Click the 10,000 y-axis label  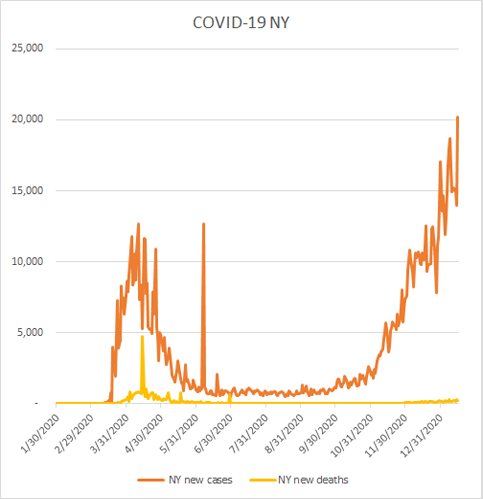tap(27, 261)
